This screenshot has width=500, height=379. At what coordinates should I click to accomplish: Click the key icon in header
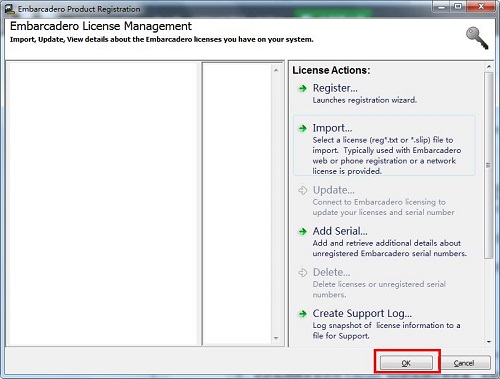click(x=477, y=38)
